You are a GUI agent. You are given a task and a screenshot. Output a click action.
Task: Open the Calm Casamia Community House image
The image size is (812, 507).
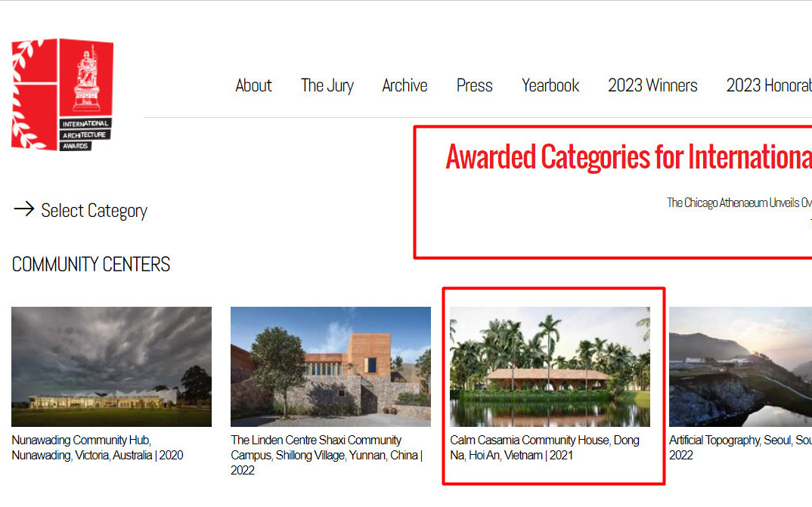550,366
